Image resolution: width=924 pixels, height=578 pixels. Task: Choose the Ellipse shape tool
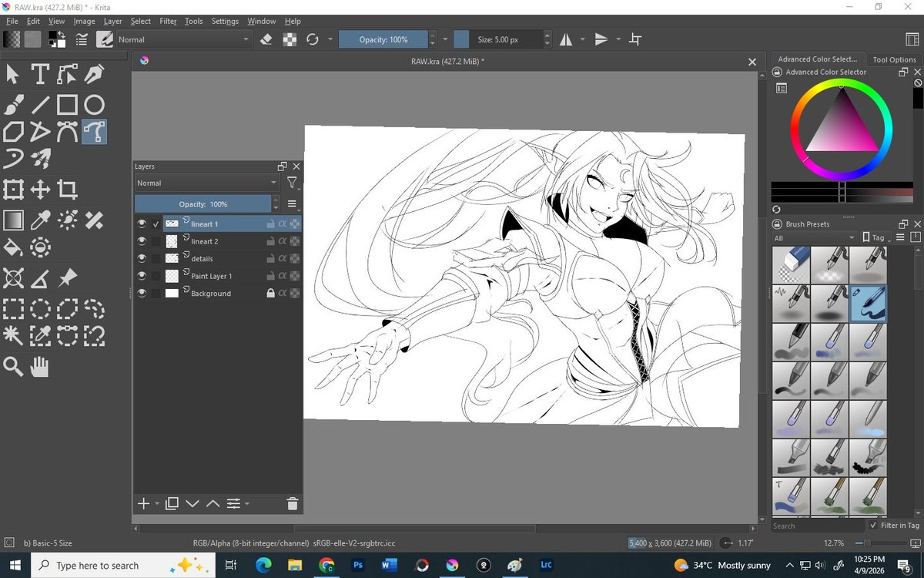94,104
